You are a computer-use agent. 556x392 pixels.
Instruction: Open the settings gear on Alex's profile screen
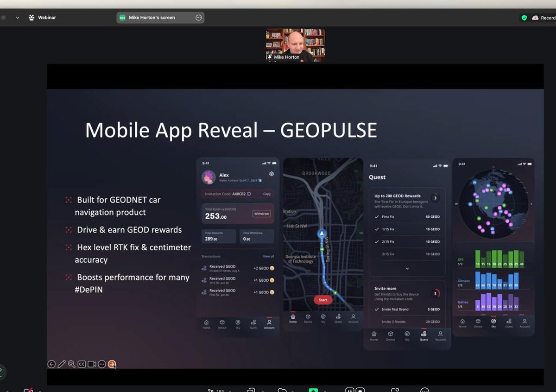coord(271,174)
